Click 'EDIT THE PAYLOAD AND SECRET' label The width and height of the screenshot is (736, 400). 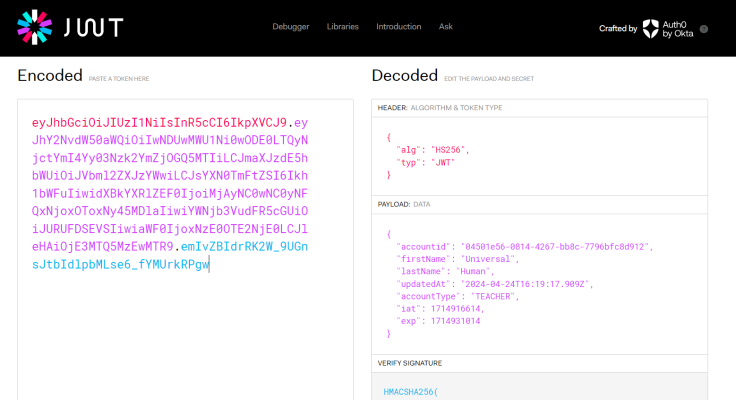(x=489, y=79)
